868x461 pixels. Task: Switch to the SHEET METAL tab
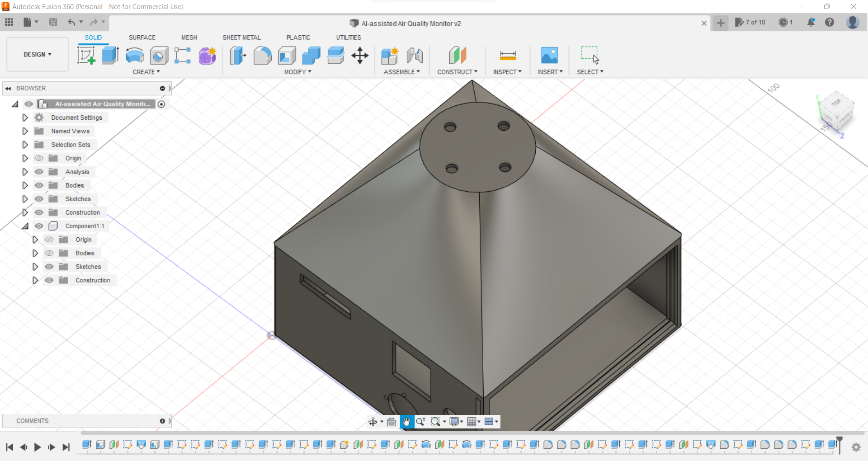(x=242, y=38)
